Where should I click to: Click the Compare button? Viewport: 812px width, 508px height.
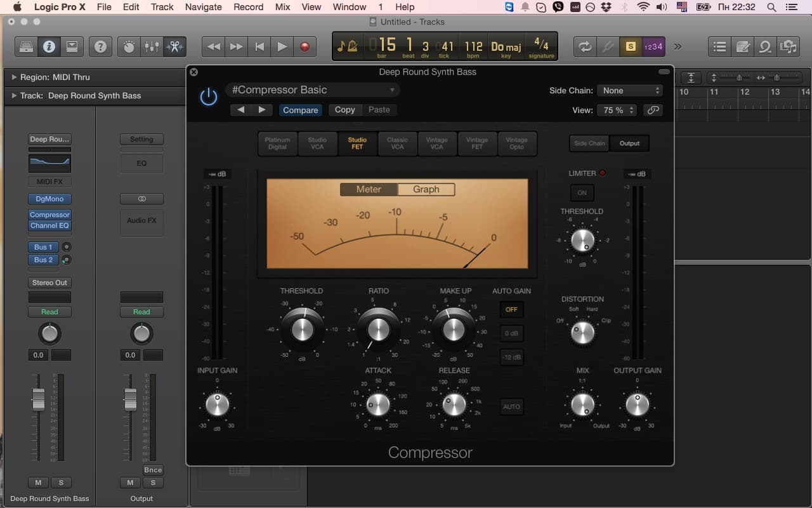[x=301, y=110]
